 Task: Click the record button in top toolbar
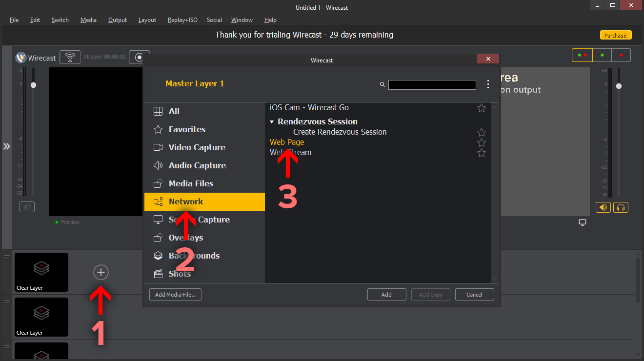[x=139, y=57]
